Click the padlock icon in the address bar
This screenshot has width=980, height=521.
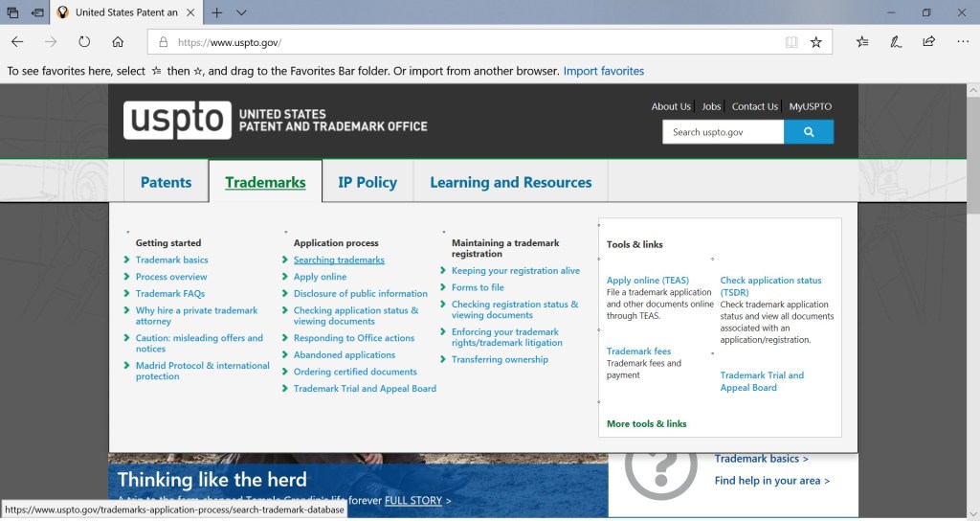click(x=163, y=42)
